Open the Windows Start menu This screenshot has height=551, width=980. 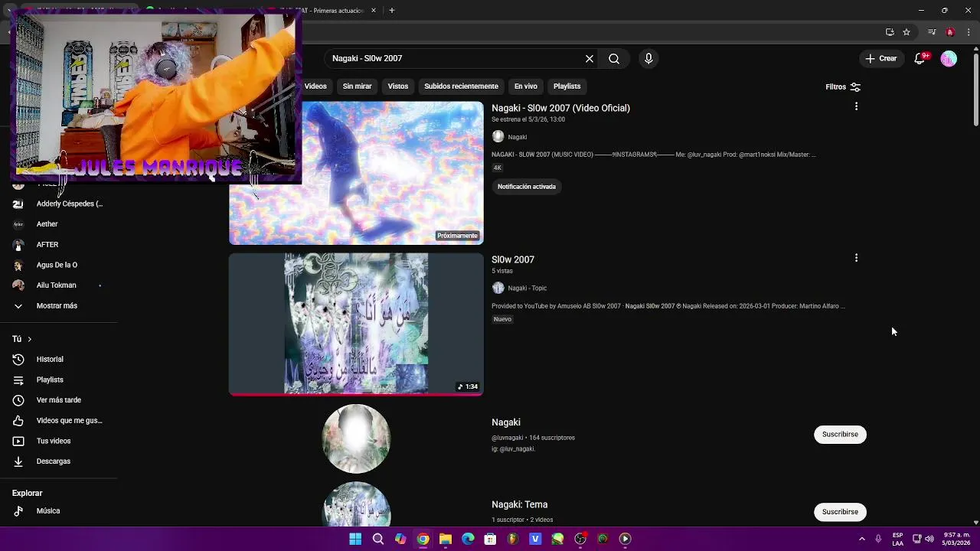pos(355,539)
